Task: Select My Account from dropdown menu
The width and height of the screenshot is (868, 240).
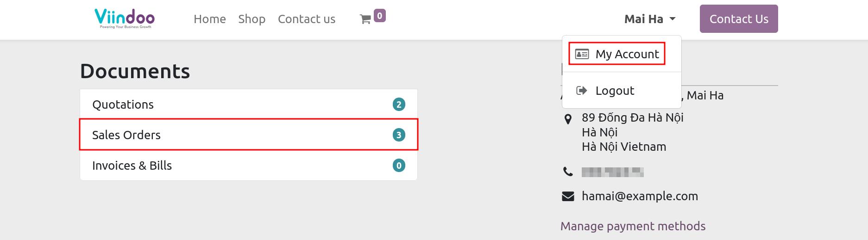Action: pyautogui.click(x=622, y=54)
